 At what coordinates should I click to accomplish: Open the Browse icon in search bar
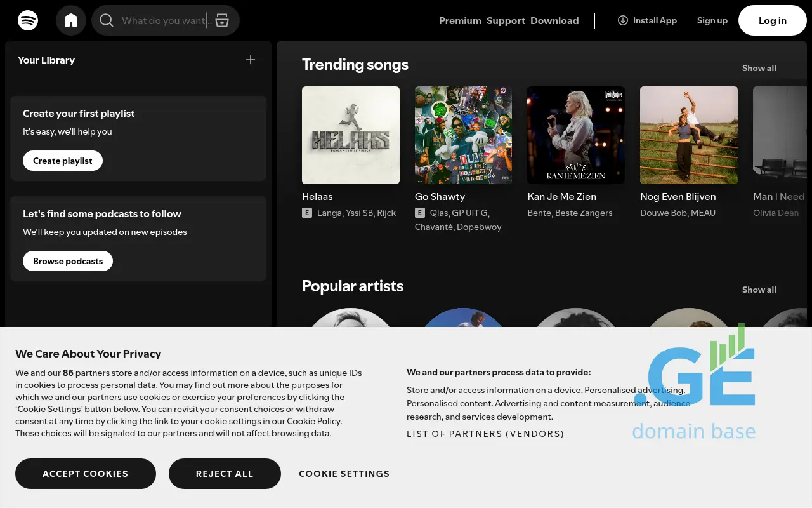(x=222, y=20)
